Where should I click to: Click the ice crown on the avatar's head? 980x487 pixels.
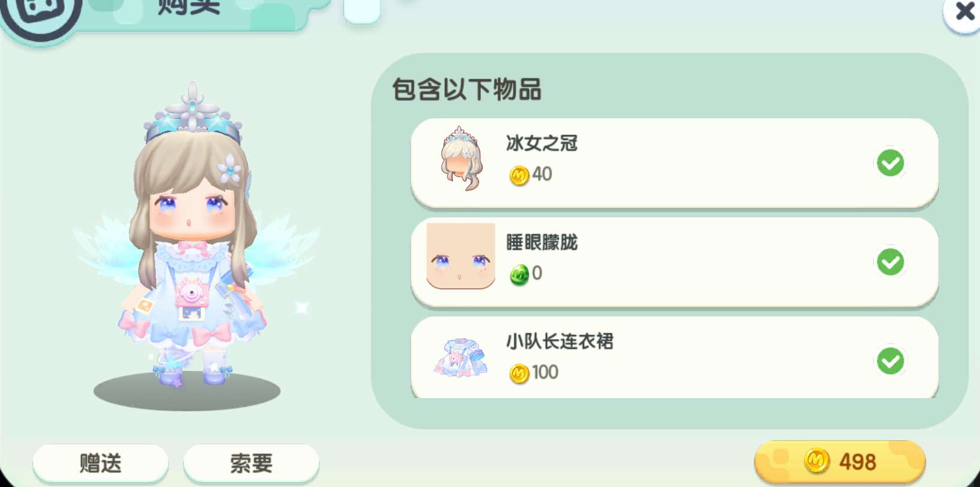point(193,113)
